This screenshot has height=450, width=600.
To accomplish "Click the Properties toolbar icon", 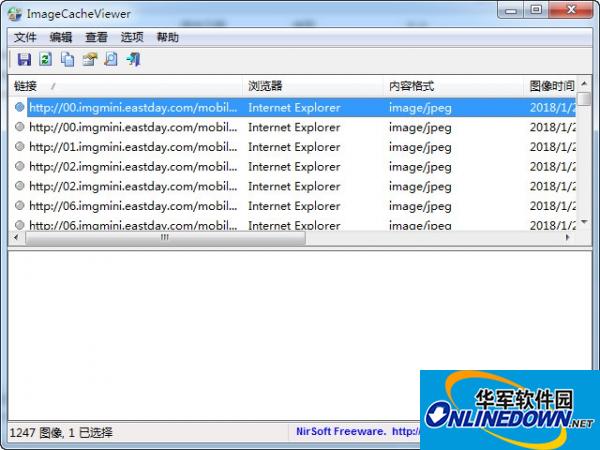I will click(90, 59).
